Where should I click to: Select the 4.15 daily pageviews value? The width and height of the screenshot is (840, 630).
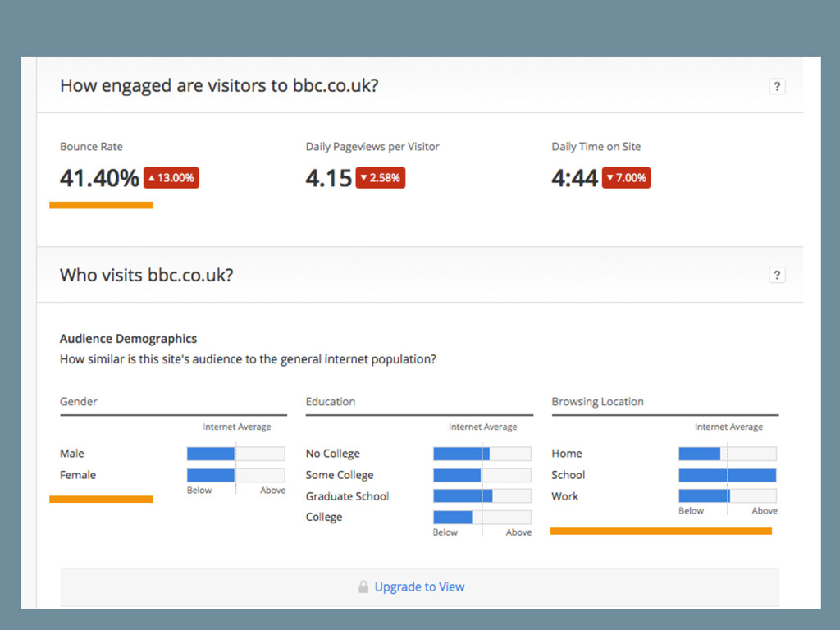(x=328, y=178)
